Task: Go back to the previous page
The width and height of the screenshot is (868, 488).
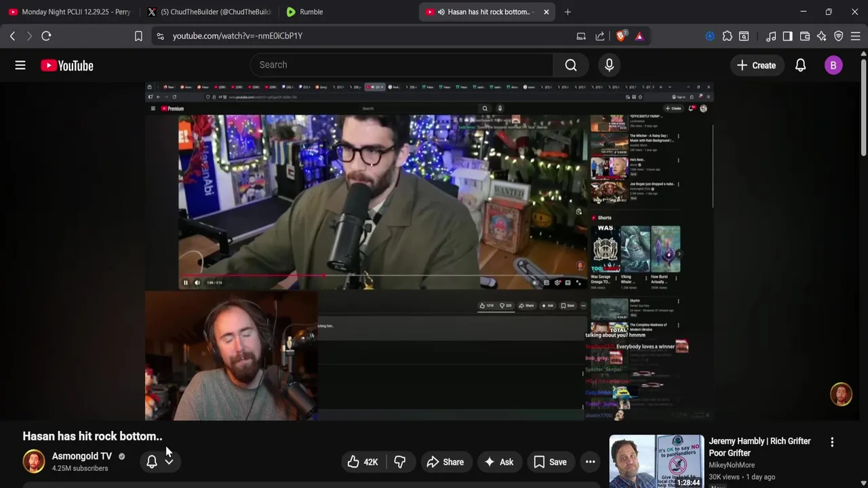Action: coord(12,36)
